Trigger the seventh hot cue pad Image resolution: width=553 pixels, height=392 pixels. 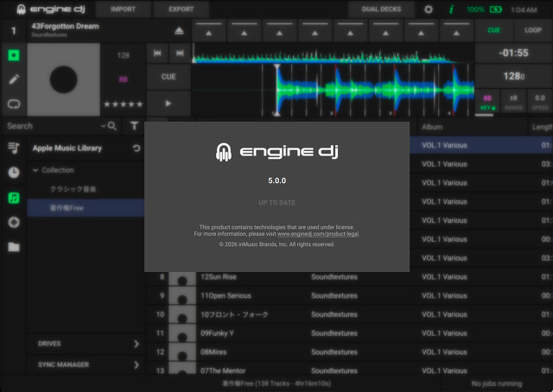click(421, 31)
